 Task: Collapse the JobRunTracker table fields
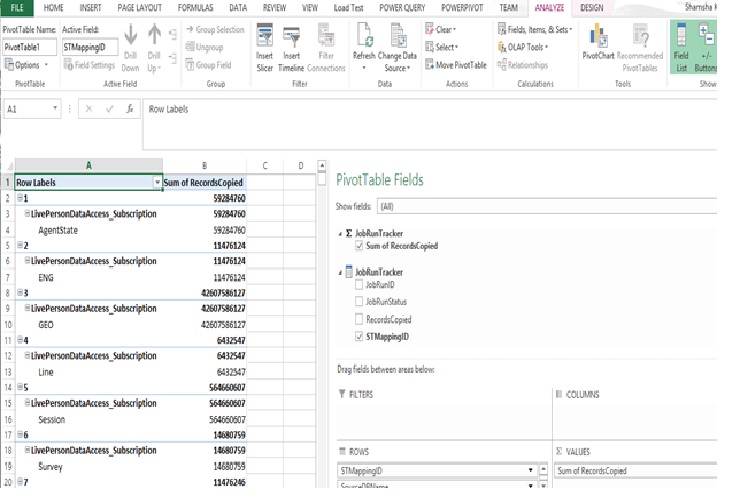(340, 272)
